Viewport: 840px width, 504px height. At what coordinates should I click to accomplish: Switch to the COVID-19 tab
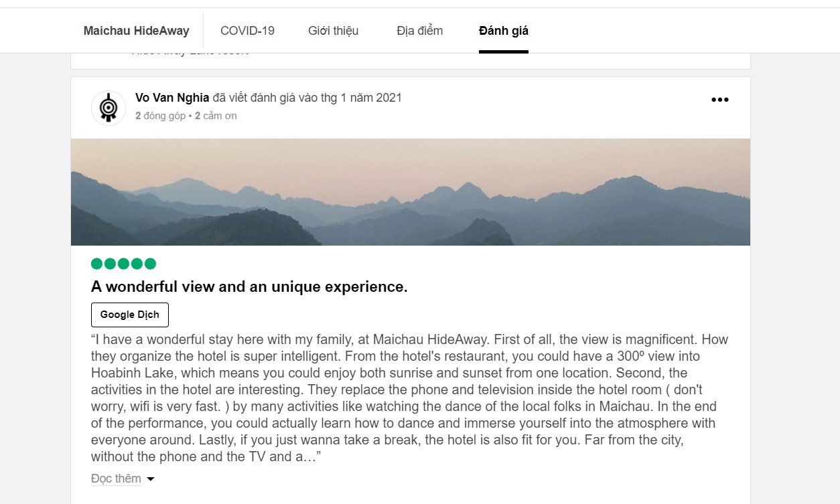coord(247,31)
